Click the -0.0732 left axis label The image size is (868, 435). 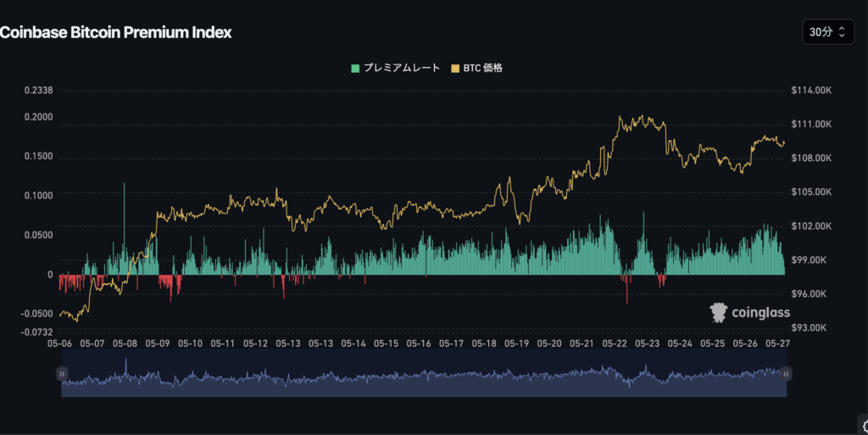click(36, 332)
